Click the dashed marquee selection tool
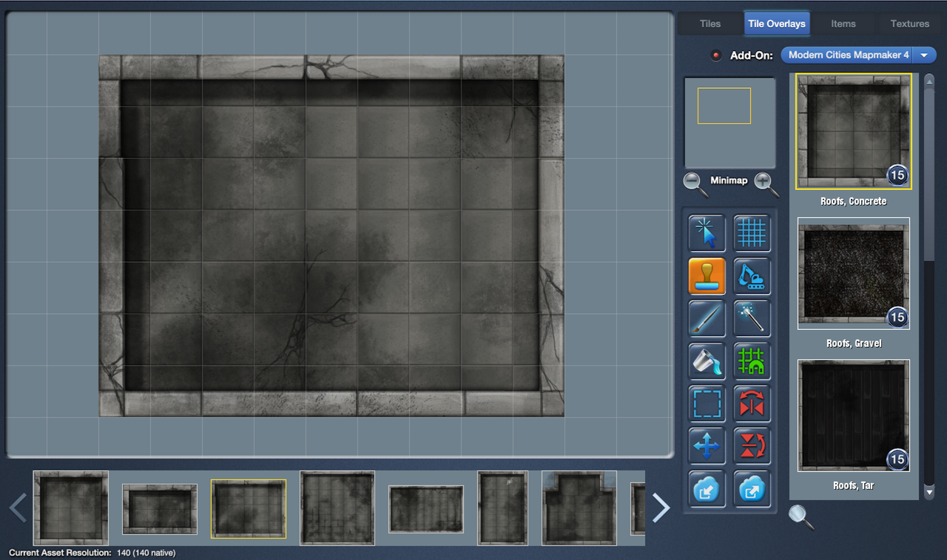This screenshot has width=947, height=560. click(x=707, y=404)
